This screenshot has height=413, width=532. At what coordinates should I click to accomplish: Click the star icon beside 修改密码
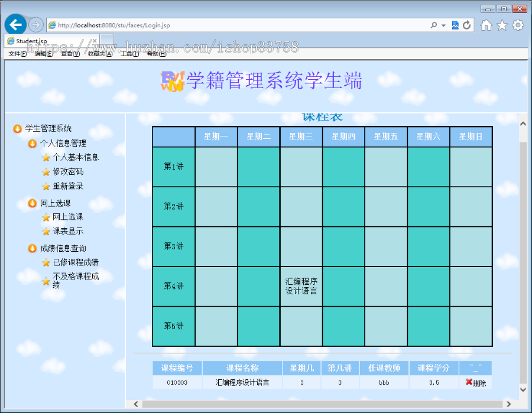click(x=46, y=172)
